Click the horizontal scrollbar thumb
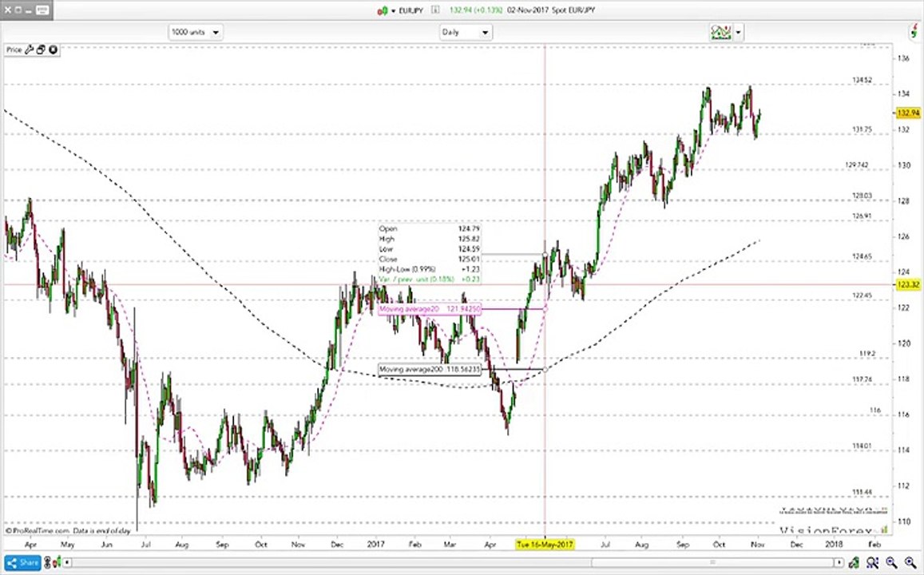This screenshot has height=575, width=924. point(713,563)
